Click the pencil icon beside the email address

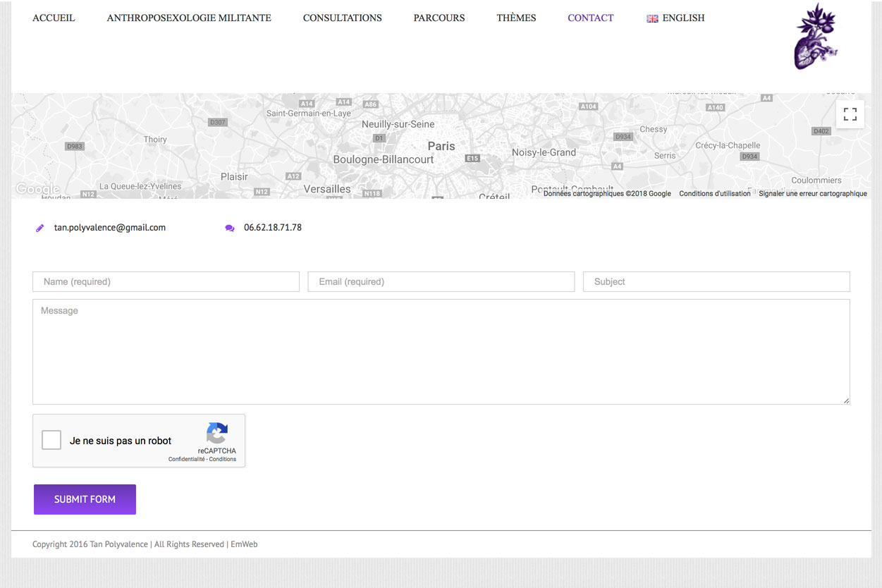(40, 228)
